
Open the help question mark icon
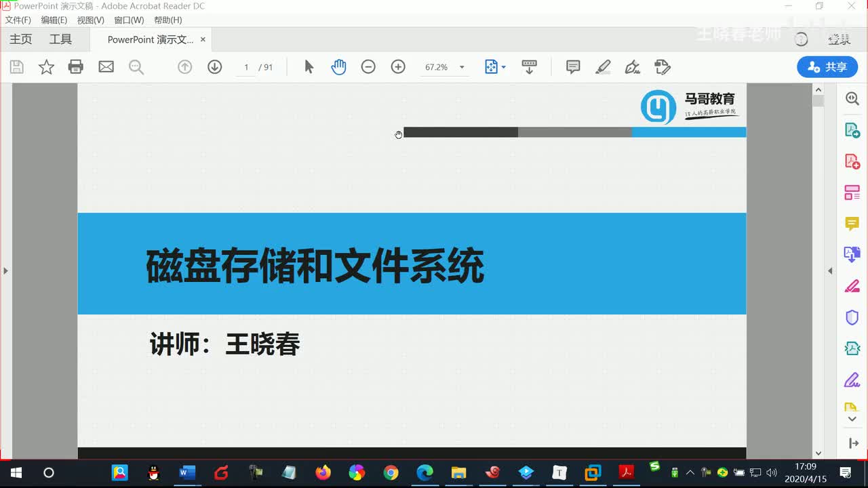coord(802,40)
